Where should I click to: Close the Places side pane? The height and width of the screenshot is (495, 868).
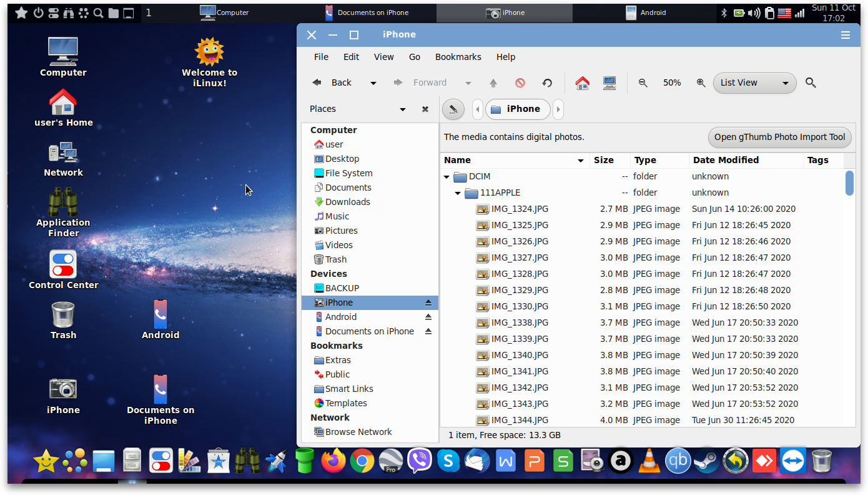(x=425, y=109)
